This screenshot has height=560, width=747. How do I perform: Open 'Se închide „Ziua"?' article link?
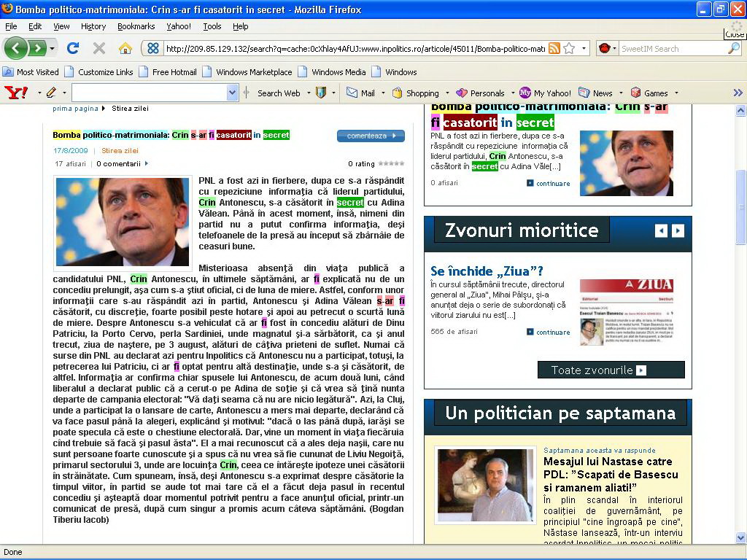coord(487,271)
